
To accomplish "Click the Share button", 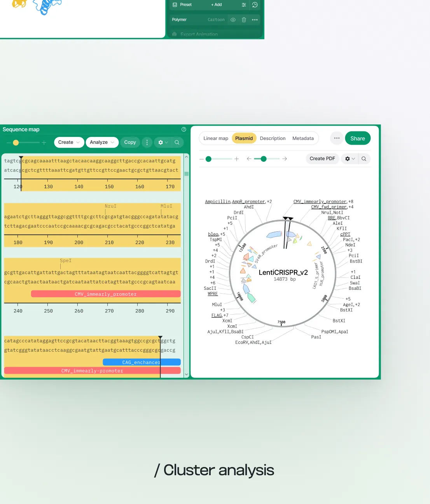I will coord(358,138).
